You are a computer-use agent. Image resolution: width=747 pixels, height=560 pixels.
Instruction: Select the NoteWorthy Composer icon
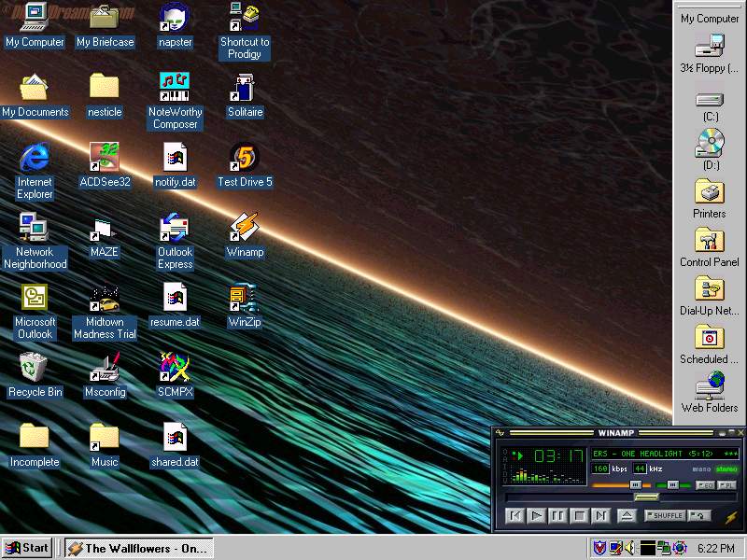tap(175, 88)
